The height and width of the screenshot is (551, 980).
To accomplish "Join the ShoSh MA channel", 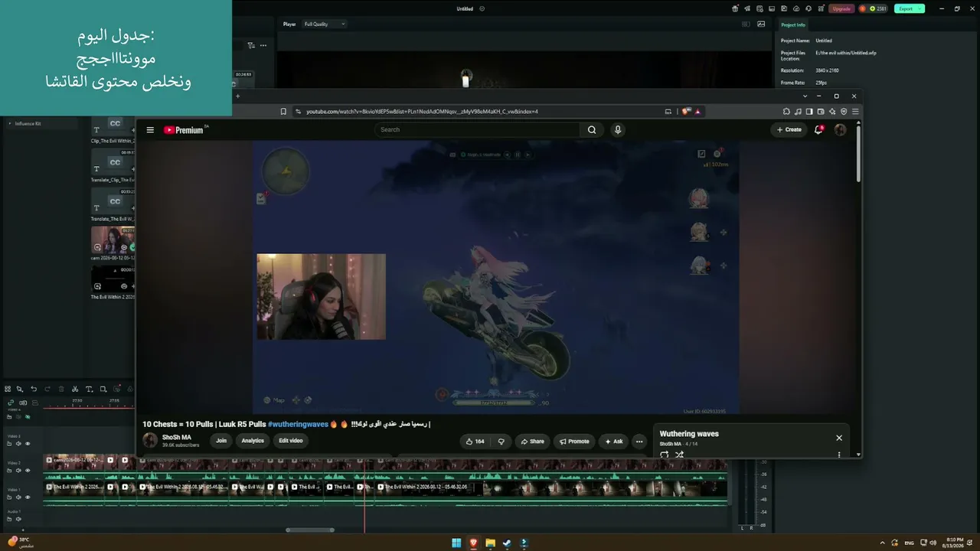I will [221, 441].
